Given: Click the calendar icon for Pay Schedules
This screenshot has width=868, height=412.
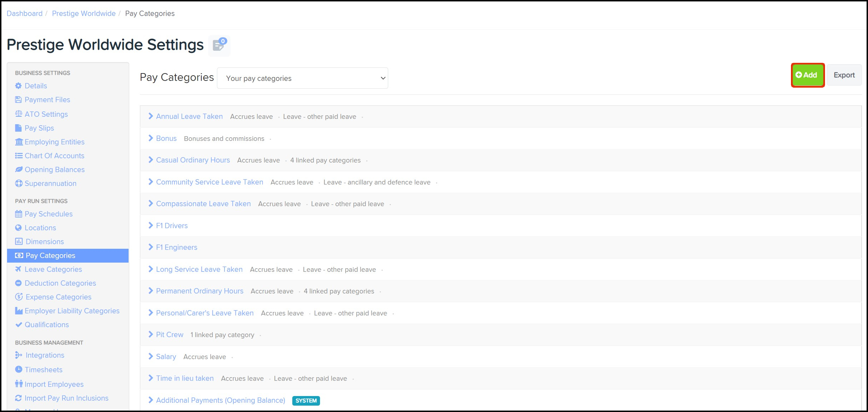Looking at the screenshot, I should [x=18, y=214].
